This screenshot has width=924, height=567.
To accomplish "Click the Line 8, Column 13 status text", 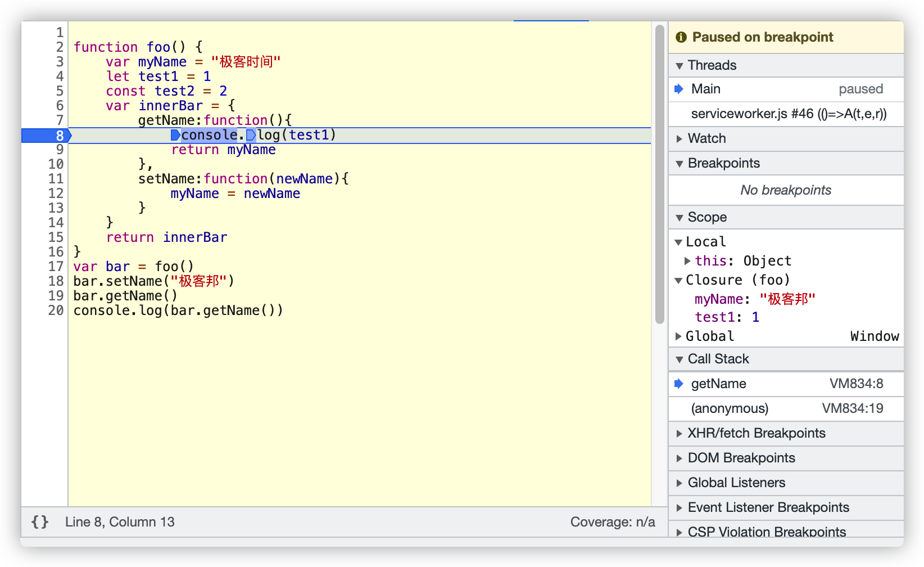I will point(120,522).
